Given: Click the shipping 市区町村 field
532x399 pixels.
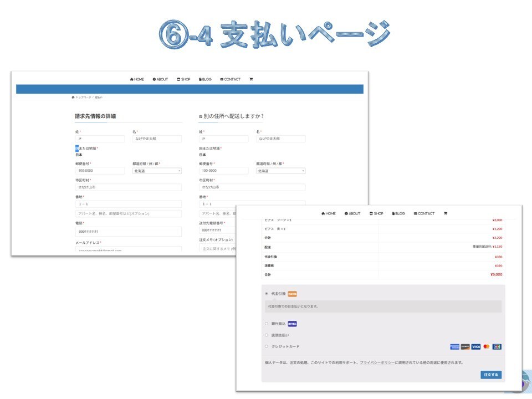Looking at the screenshot, I should click(x=252, y=187).
